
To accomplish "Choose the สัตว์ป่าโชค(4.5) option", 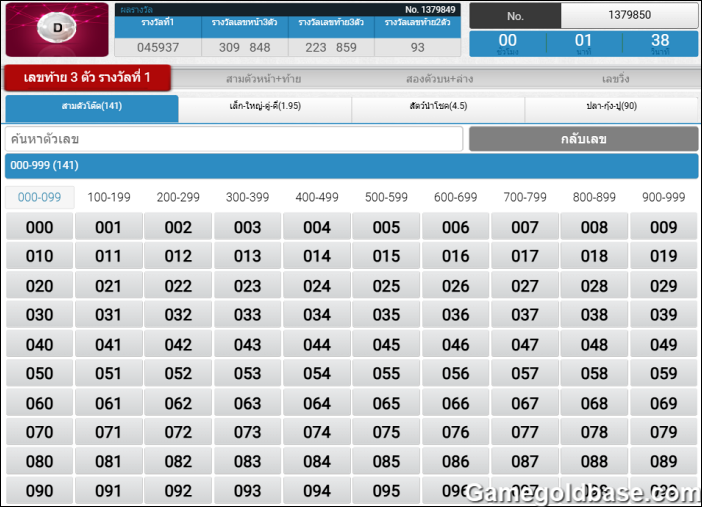I will [x=438, y=107].
